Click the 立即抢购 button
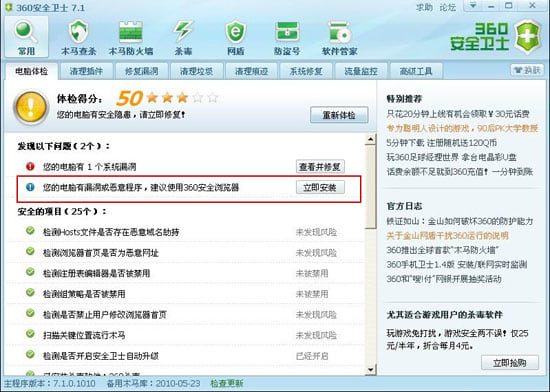Screen dimensions: 550x392 pyautogui.click(x=510, y=363)
